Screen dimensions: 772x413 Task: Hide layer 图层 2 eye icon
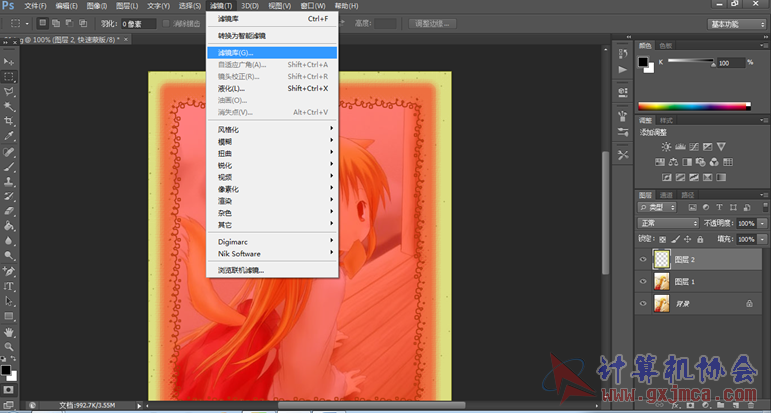(x=643, y=259)
